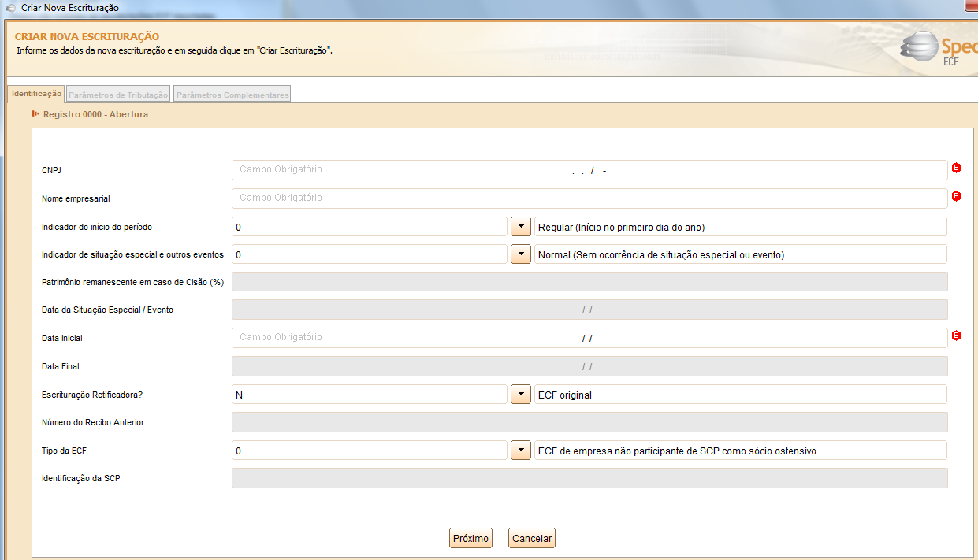Open the Escrituração Retificadora dropdown arrow
The image size is (978, 560).
click(520, 395)
